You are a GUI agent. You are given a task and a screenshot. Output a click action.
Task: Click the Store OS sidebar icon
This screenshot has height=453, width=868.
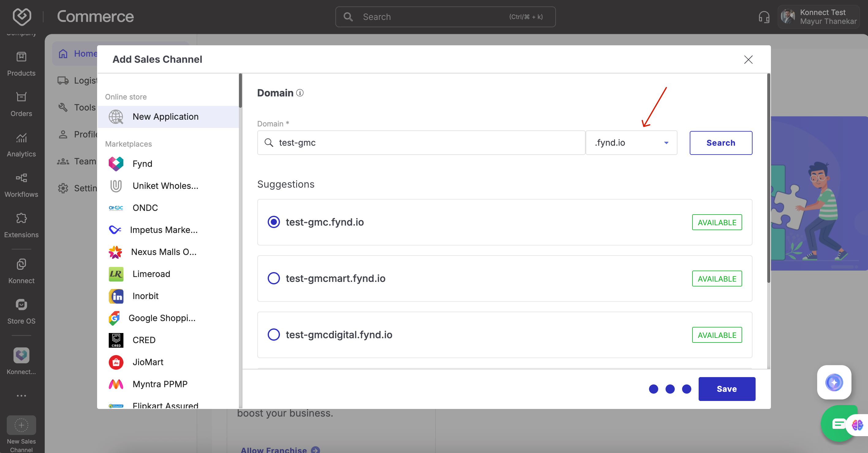[x=21, y=305]
